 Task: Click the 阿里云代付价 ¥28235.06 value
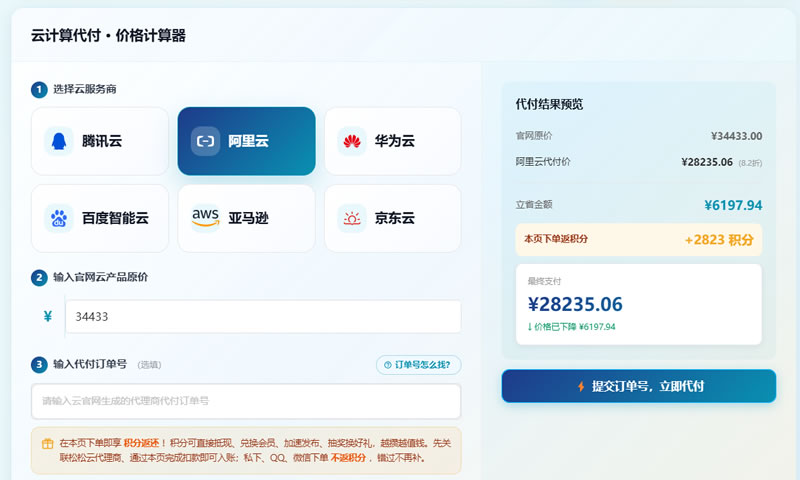(x=707, y=162)
